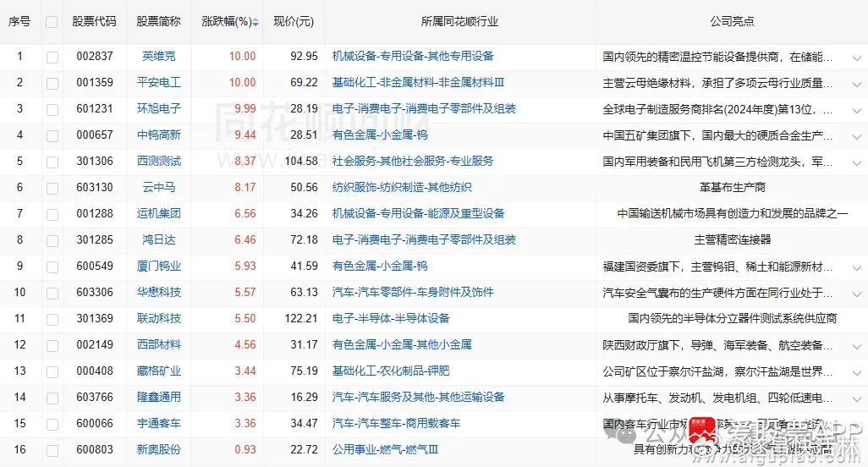The height and width of the screenshot is (467, 868).
Task: Expand 中钨高新 company highlight chevron
Action: [856, 137]
